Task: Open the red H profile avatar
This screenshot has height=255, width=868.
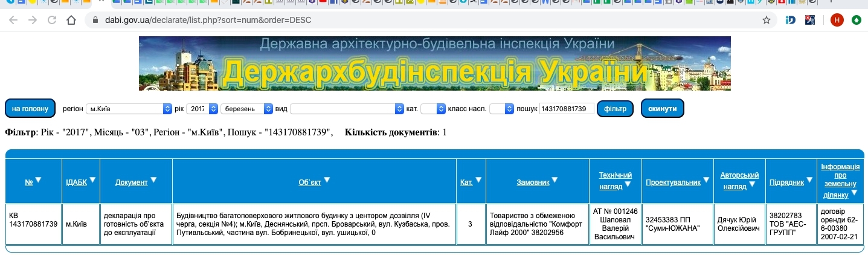Action: point(837,20)
